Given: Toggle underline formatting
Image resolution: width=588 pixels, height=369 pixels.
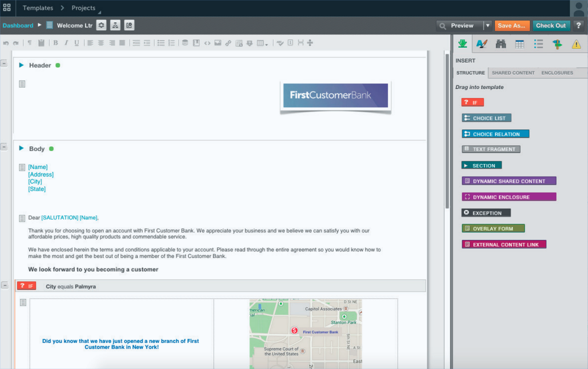Looking at the screenshot, I should point(76,43).
